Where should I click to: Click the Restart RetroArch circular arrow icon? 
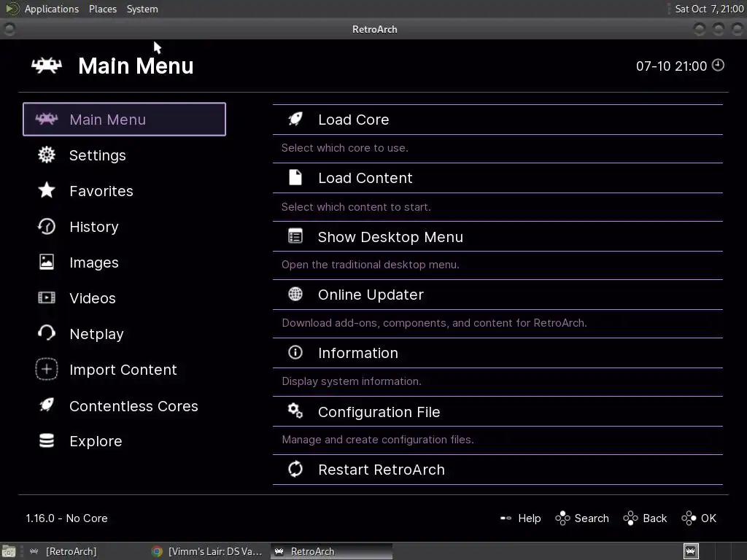tap(295, 469)
